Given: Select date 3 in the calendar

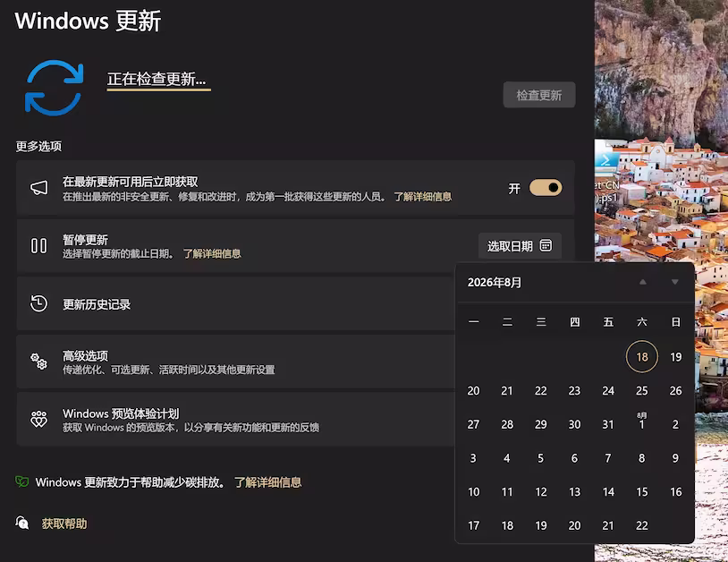Looking at the screenshot, I should 474,458.
